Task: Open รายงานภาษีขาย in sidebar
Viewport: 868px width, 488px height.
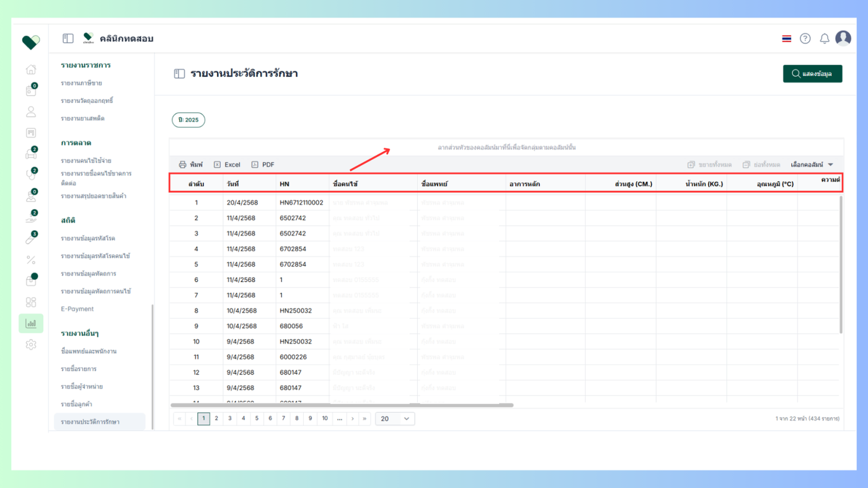Action: point(81,83)
